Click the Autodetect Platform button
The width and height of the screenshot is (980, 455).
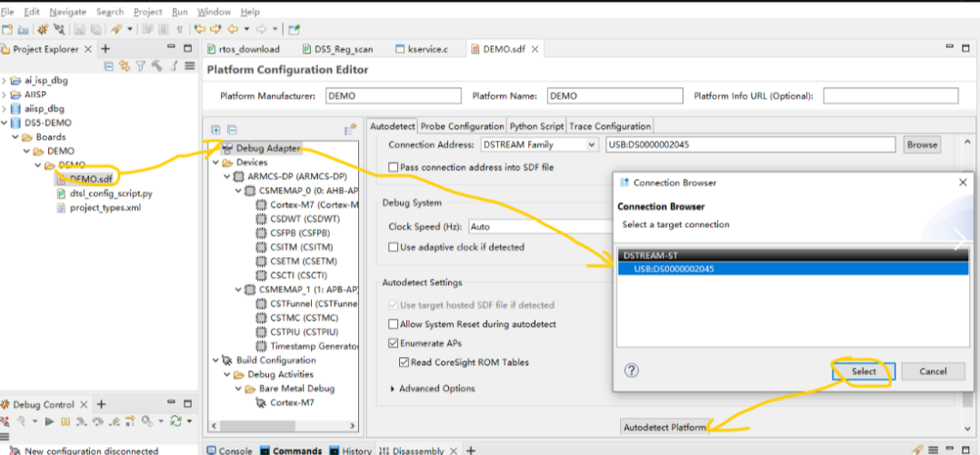665,427
